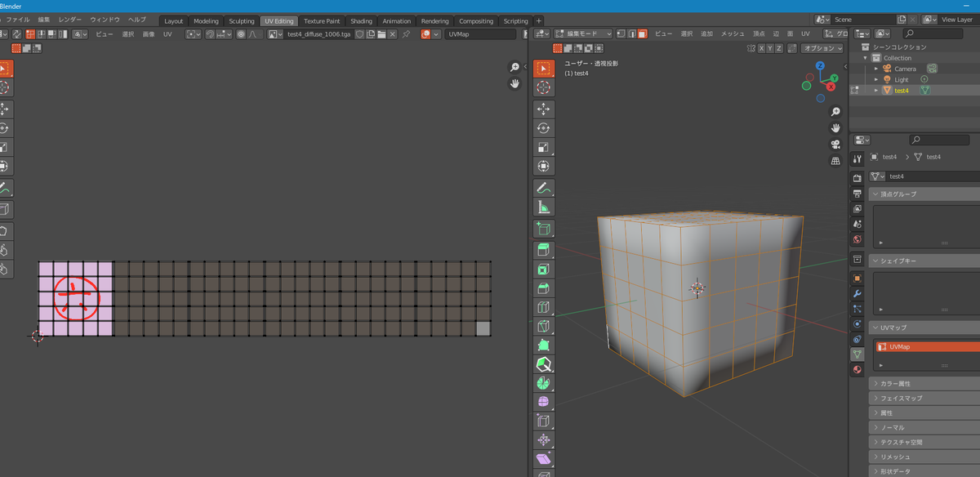Toggle pin for image test4_diffuse_1006.tga

[406, 33]
